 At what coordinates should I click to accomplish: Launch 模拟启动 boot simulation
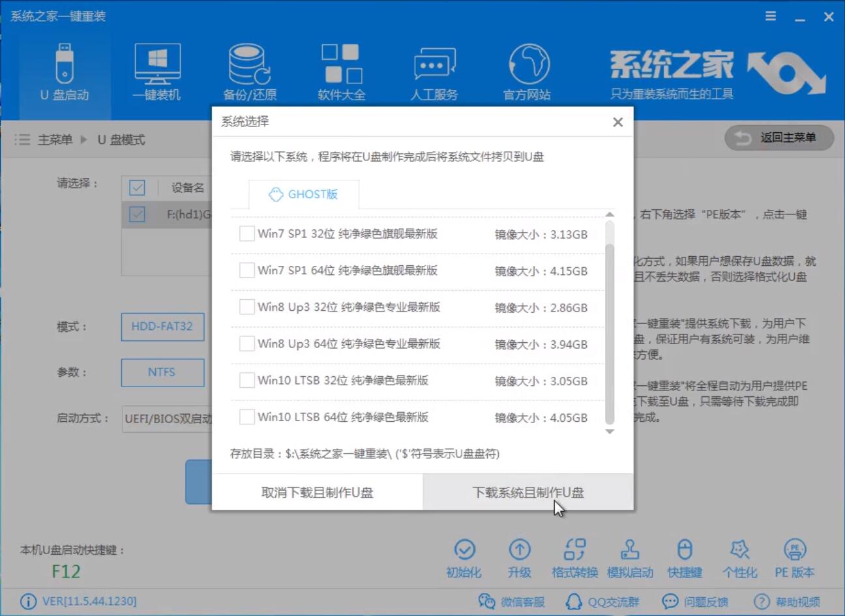(630, 557)
